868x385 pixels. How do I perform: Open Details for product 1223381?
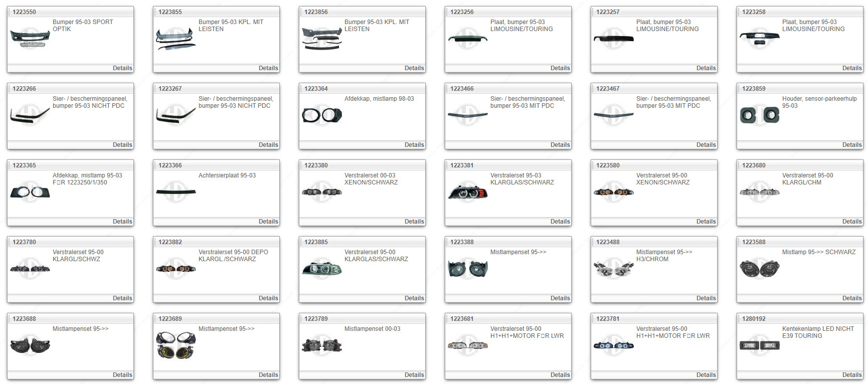(x=560, y=222)
